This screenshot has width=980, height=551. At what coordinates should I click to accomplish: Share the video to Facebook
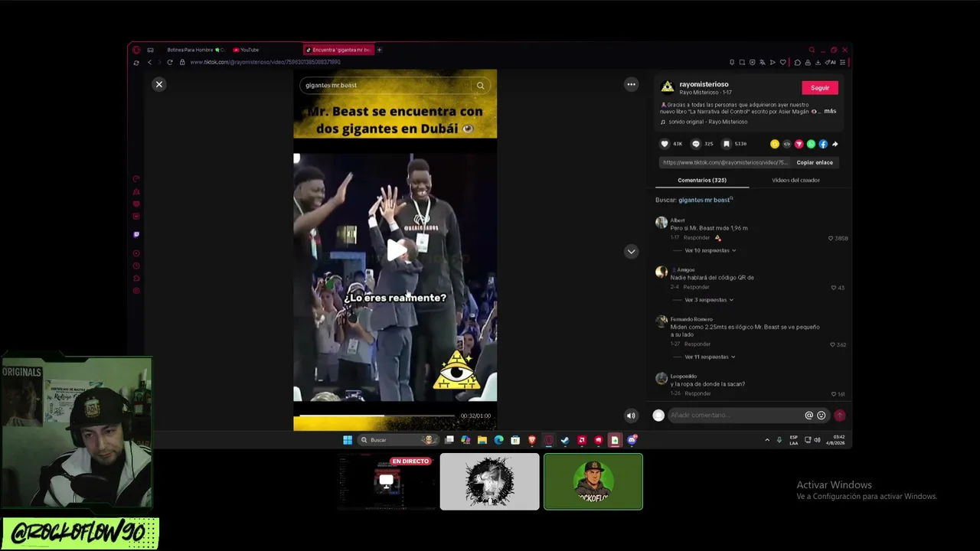[823, 144]
